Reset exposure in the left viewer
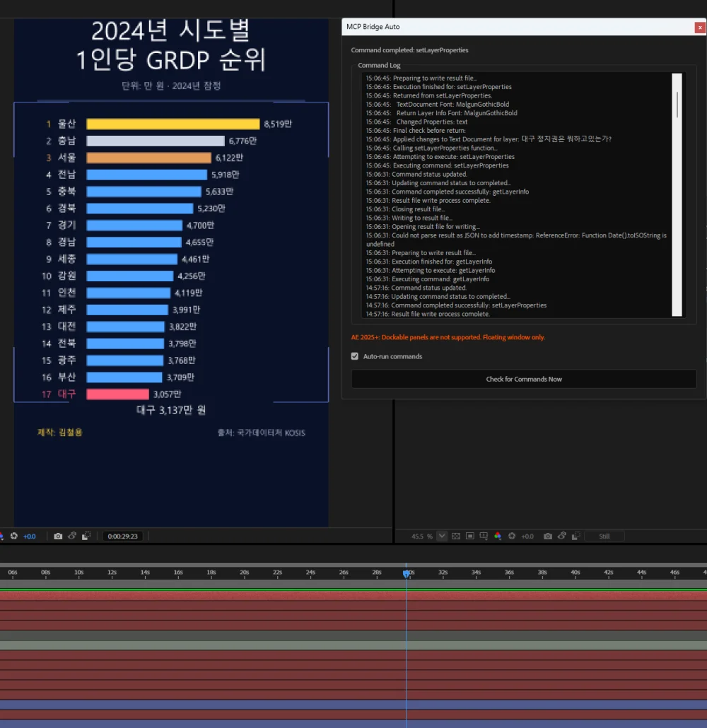 click(x=14, y=536)
